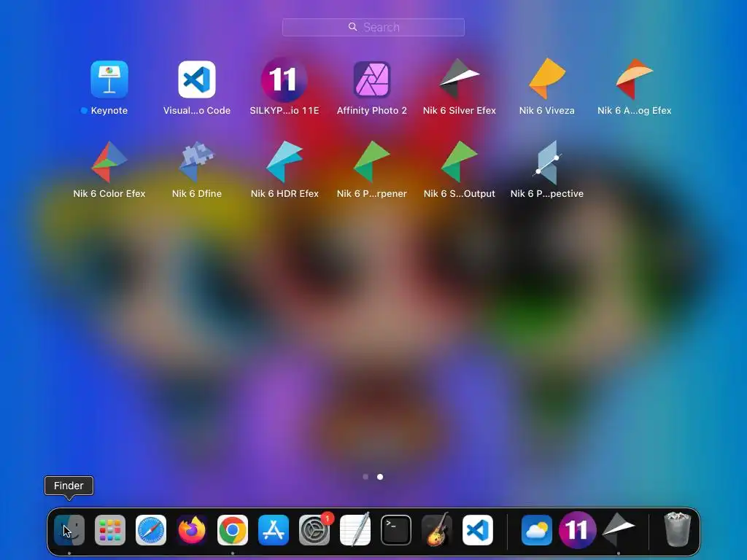Viewport: 747px width, 560px height.
Task: Open App Store from the Dock
Action: (274, 530)
